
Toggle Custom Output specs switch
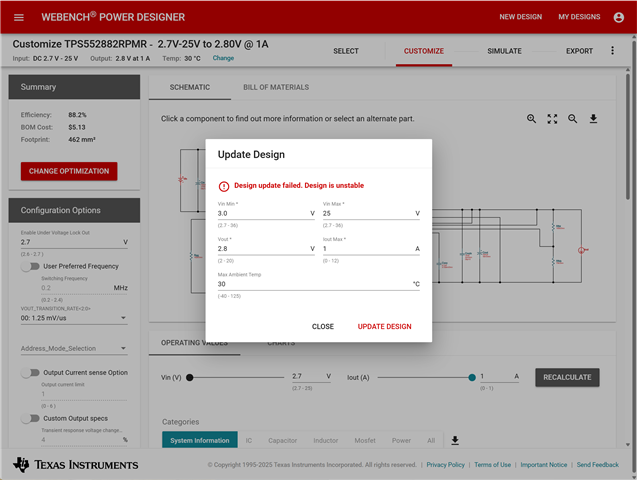point(30,419)
